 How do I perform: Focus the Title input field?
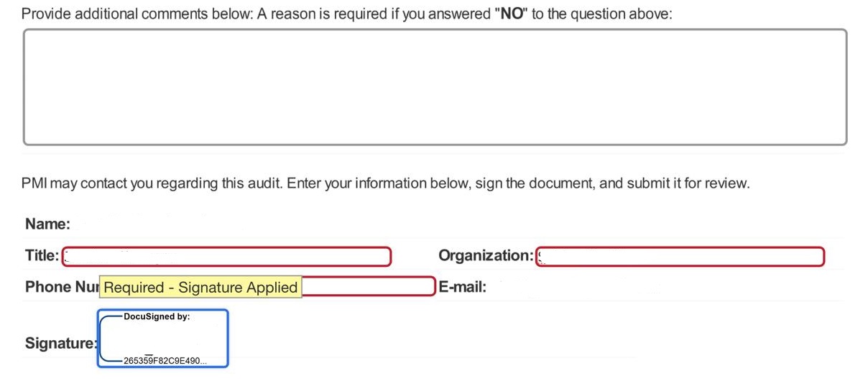point(226,256)
